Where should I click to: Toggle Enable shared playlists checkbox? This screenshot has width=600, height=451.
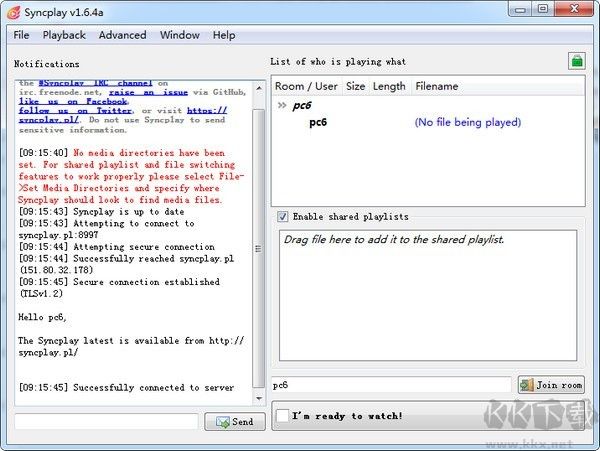click(283, 216)
